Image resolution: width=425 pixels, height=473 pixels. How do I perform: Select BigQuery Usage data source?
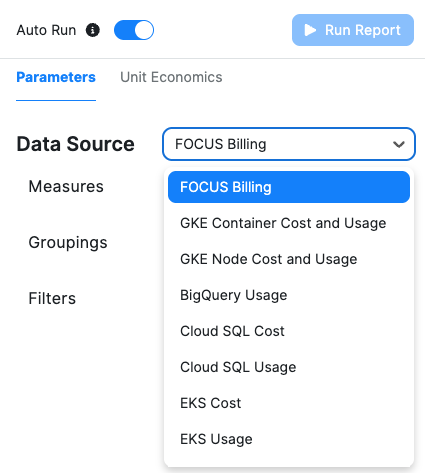(x=289, y=295)
